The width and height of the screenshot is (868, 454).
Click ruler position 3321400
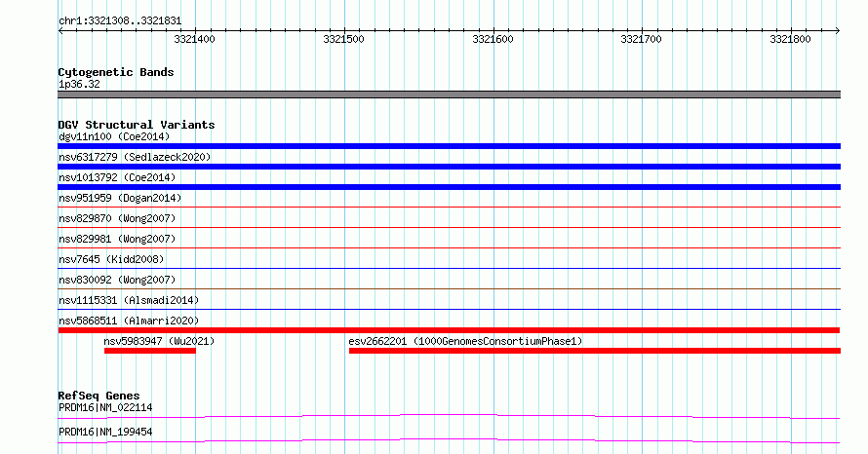(194, 39)
